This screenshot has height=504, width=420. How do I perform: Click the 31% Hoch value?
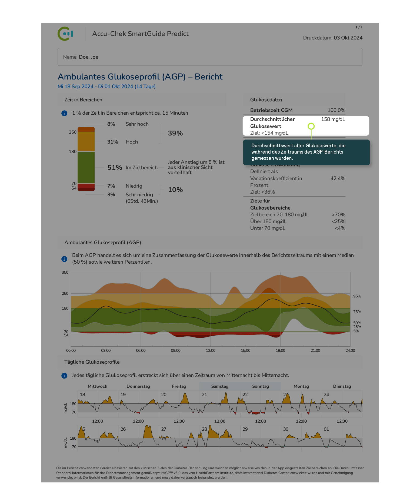pos(113,142)
